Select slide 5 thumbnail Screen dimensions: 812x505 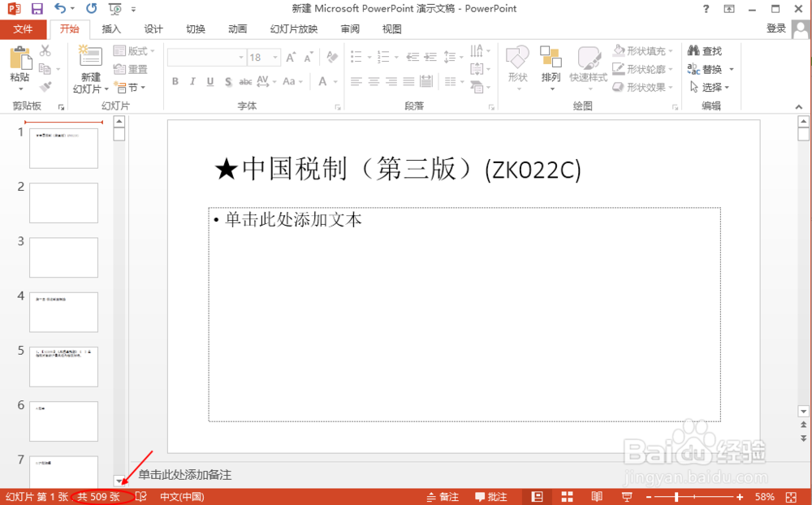tap(63, 367)
